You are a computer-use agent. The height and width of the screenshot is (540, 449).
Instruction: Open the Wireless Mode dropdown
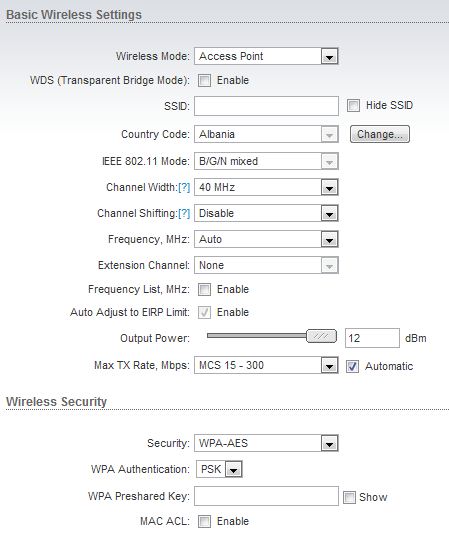tap(266, 56)
